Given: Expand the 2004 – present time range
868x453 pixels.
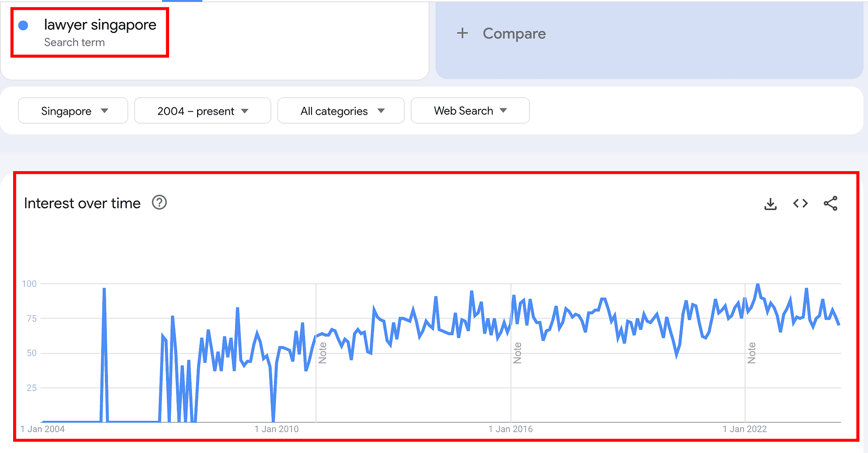Looking at the screenshot, I should [x=203, y=111].
